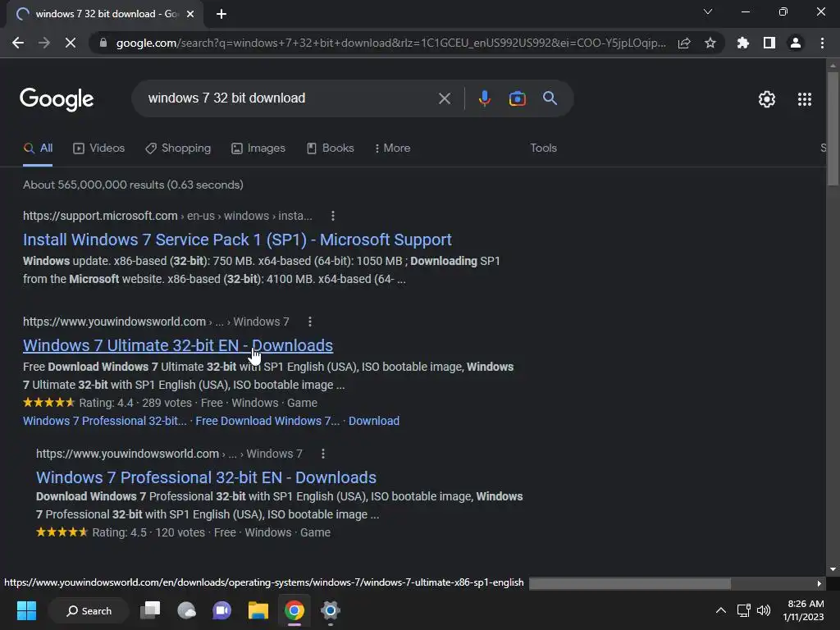Share this page from the address bar
Screen dimensions: 840x630
click(x=684, y=43)
